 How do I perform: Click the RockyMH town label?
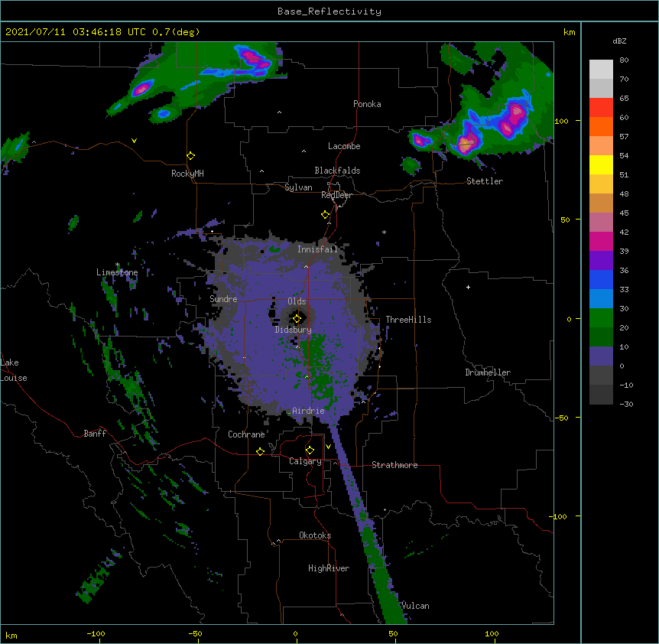tap(187, 174)
